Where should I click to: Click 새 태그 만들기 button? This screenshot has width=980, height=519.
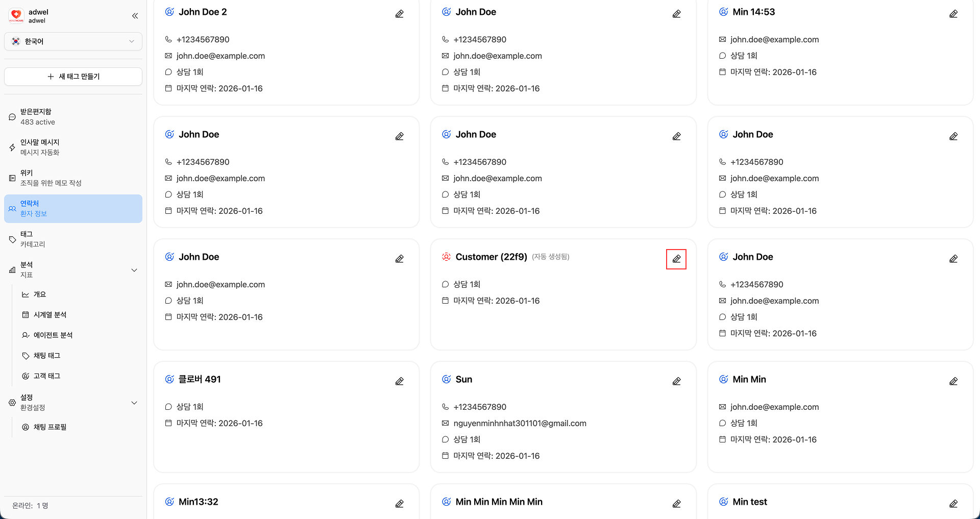point(73,77)
